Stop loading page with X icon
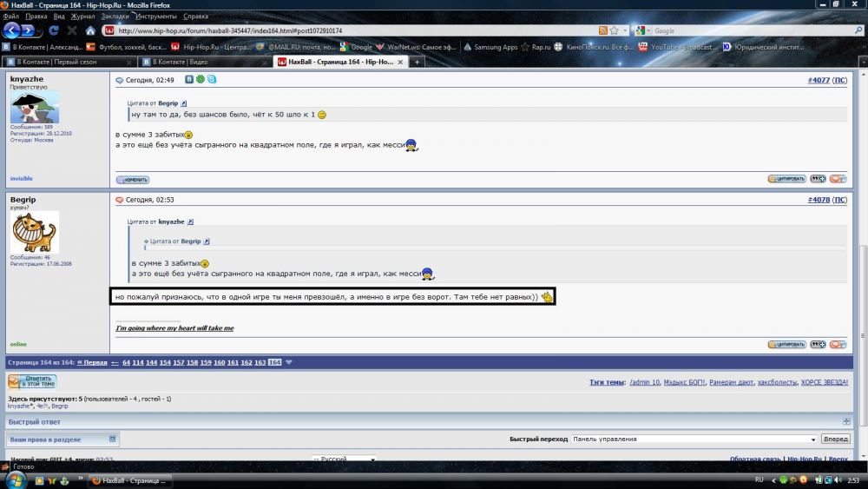Viewport: 868px width, 489px height. click(72, 30)
